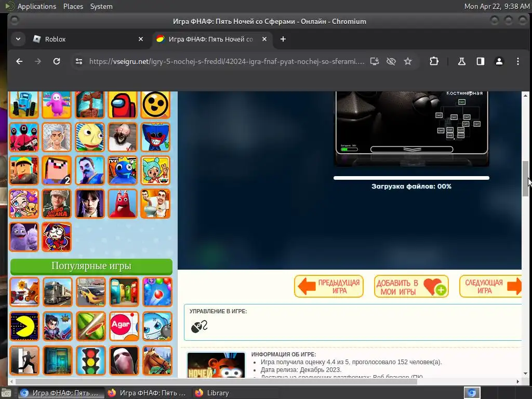Open the Baldi yellow head game icon

(x=89, y=137)
